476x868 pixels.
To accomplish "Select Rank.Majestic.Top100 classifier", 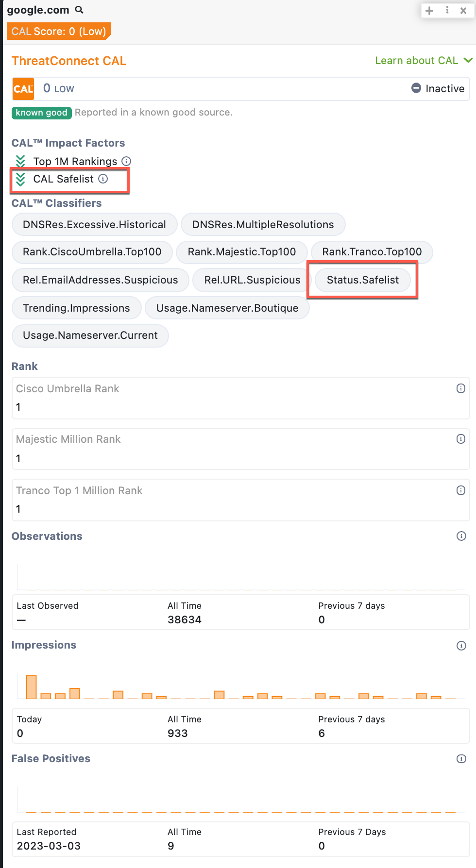I will point(242,252).
